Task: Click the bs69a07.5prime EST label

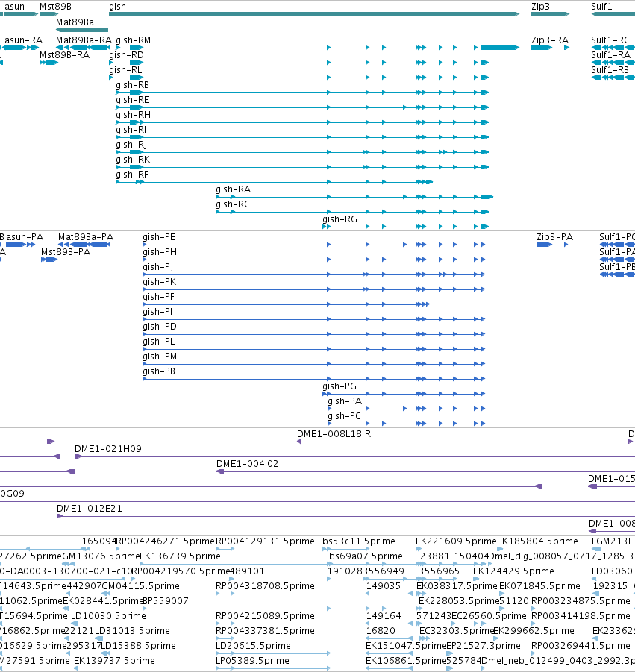Action: [x=366, y=556]
